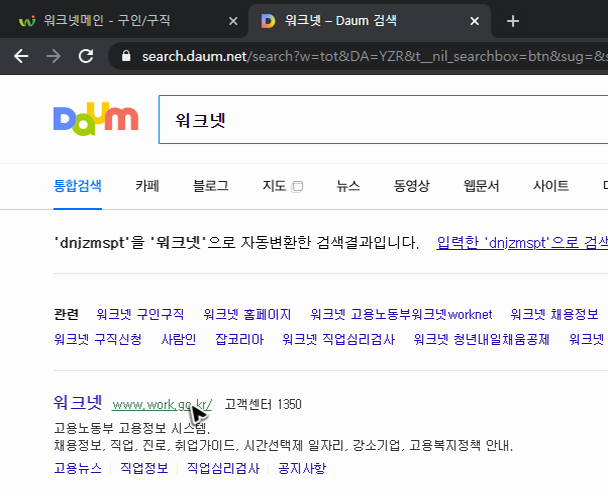Reload the Daum search page
The height and width of the screenshot is (496, 608).
[86, 56]
